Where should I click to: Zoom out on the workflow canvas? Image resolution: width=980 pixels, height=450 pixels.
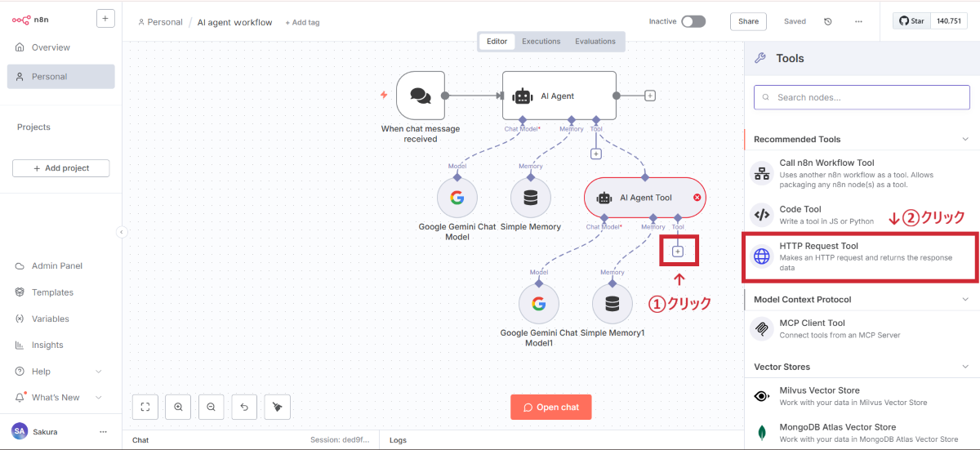211,407
